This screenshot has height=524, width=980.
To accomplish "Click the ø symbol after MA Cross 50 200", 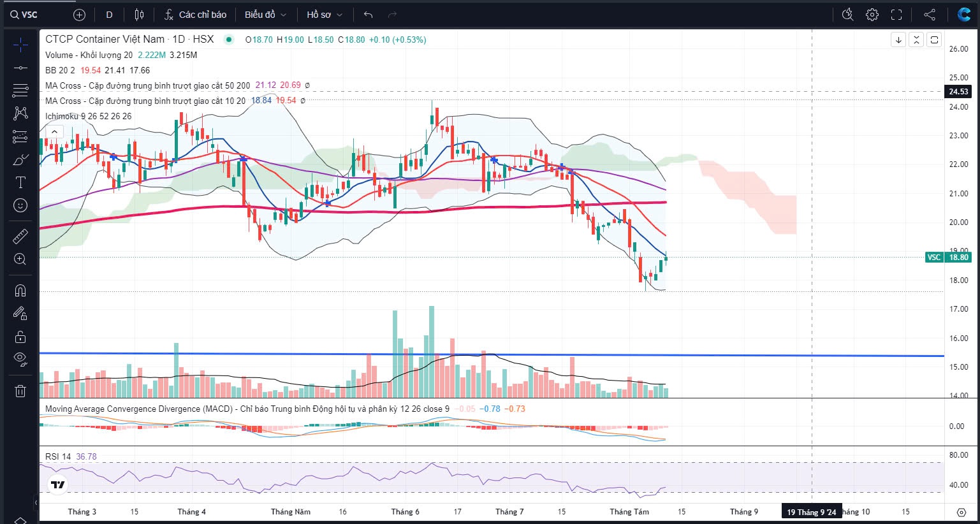I will [307, 85].
